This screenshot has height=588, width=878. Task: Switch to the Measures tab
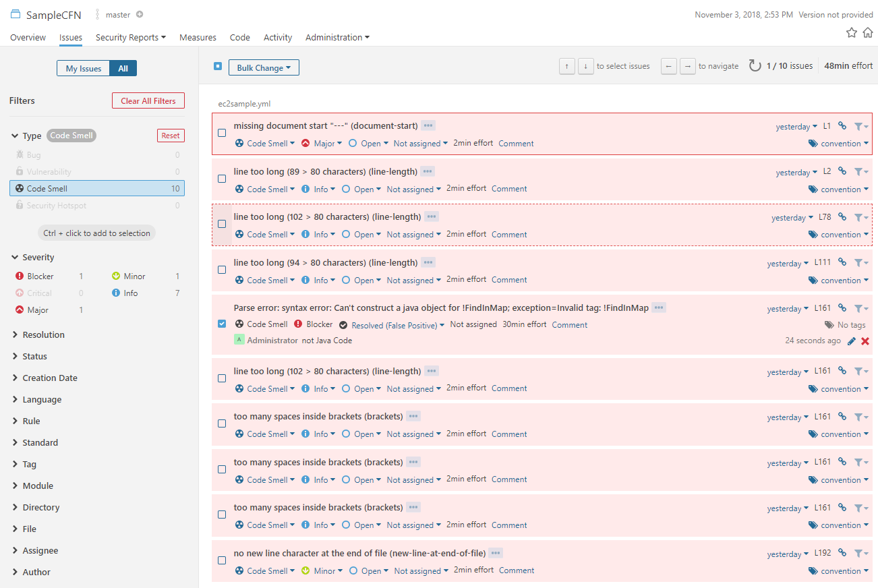(x=198, y=38)
